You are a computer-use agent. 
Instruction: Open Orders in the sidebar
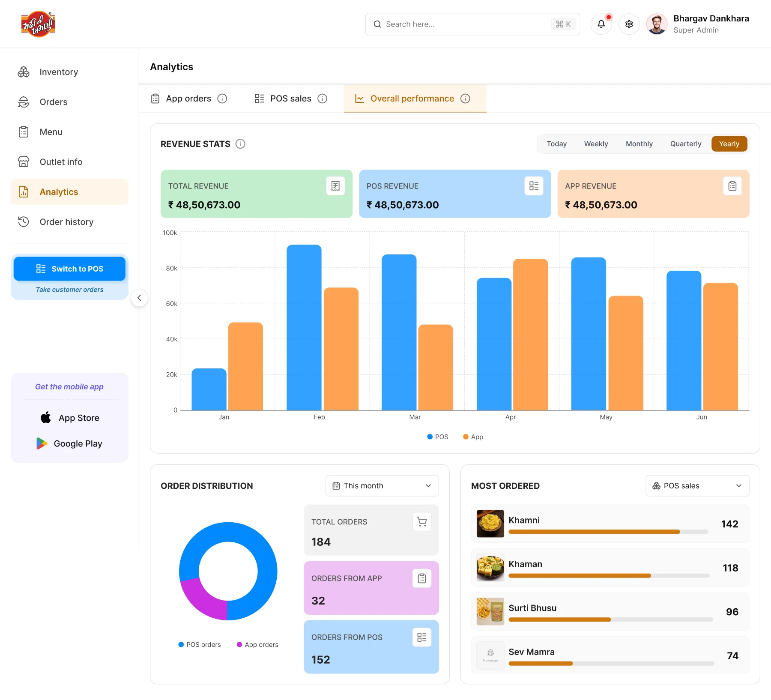point(69,102)
